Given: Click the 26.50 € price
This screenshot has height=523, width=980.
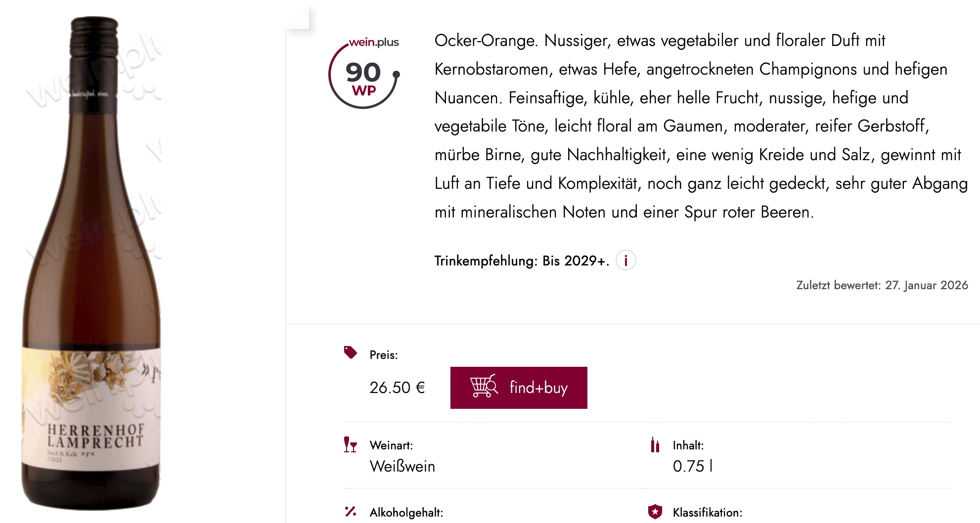Looking at the screenshot, I should (397, 388).
